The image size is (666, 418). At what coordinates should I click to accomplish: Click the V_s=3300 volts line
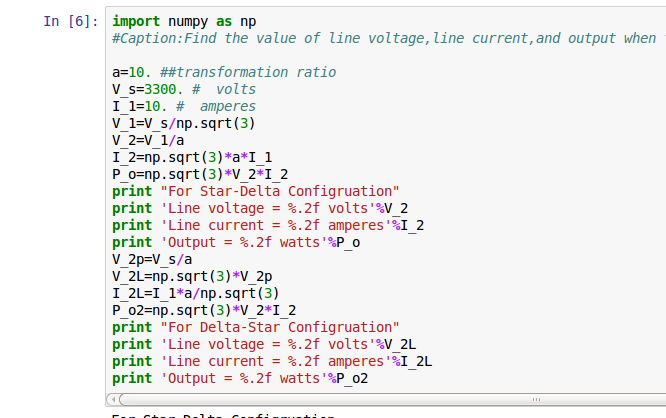pyautogui.click(x=184, y=89)
